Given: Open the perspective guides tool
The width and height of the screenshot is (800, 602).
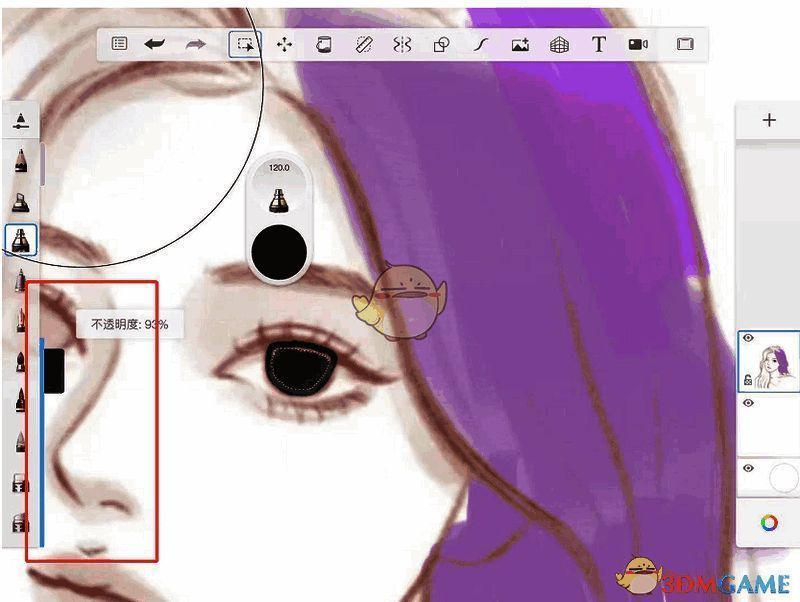Looking at the screenshot, I should [x=558, y=45].
